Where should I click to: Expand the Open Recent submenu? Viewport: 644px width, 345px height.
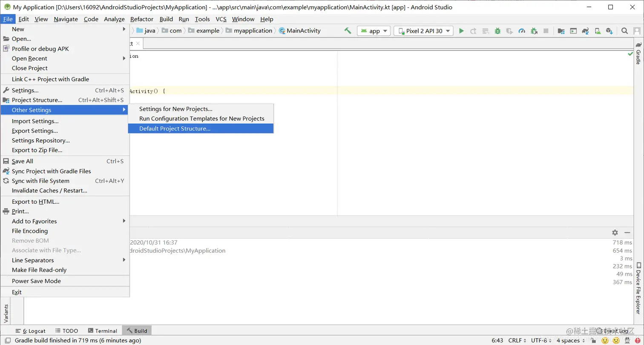(64, 58)
